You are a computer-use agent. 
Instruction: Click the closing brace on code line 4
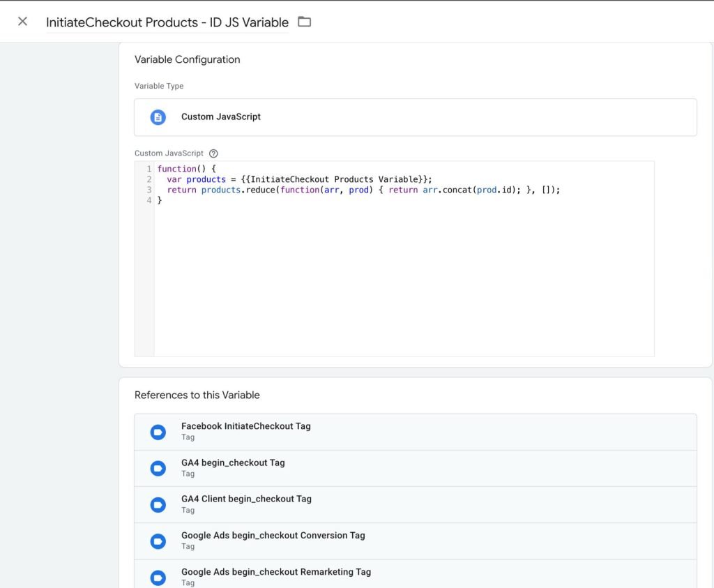tap(160, 200)
